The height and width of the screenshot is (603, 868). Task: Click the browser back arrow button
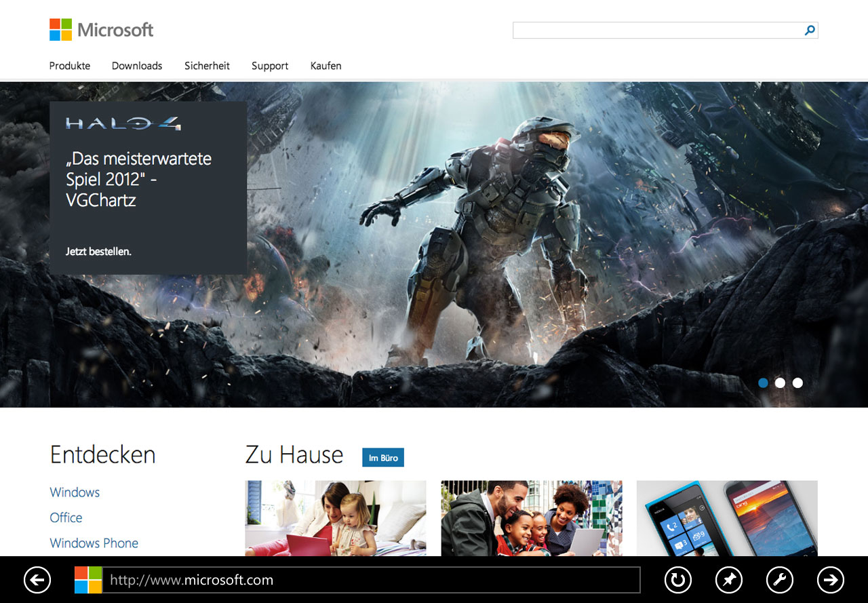pos(37,580)
